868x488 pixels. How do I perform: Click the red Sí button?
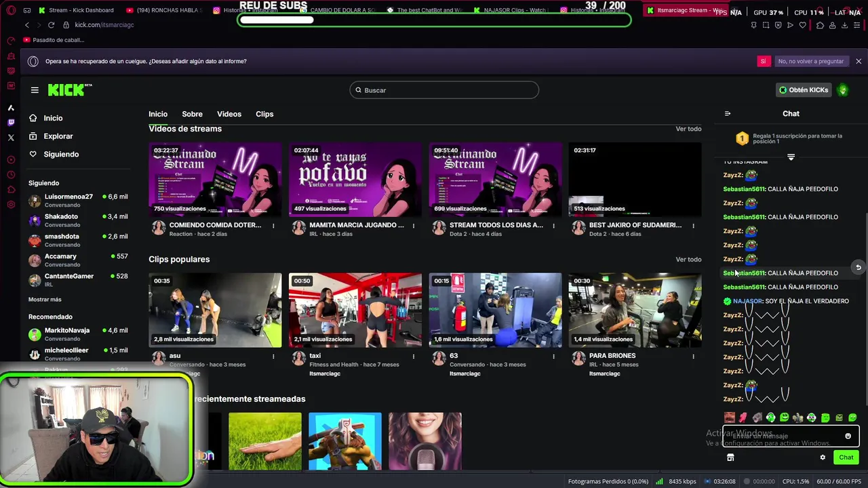764,61
